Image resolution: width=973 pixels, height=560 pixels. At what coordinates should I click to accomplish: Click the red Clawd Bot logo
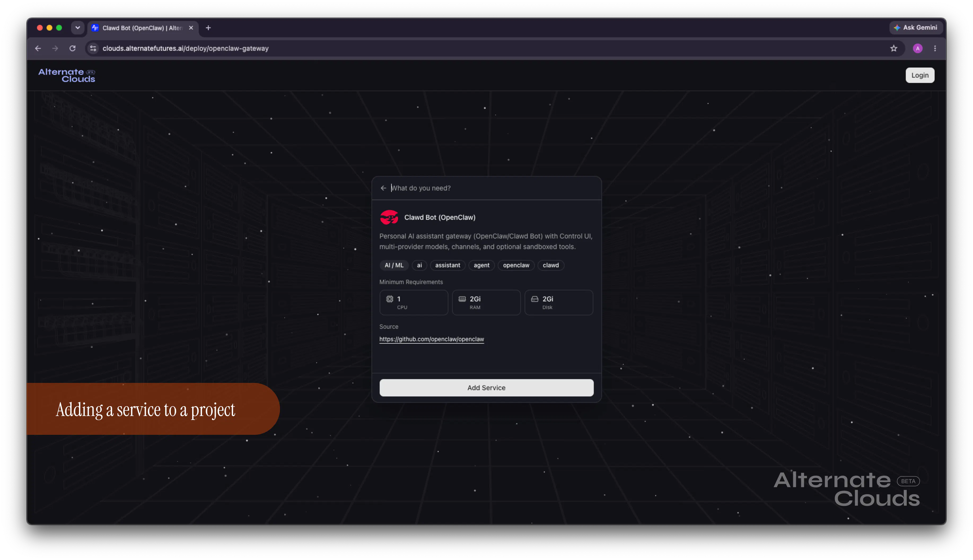[x=389, y=217]
